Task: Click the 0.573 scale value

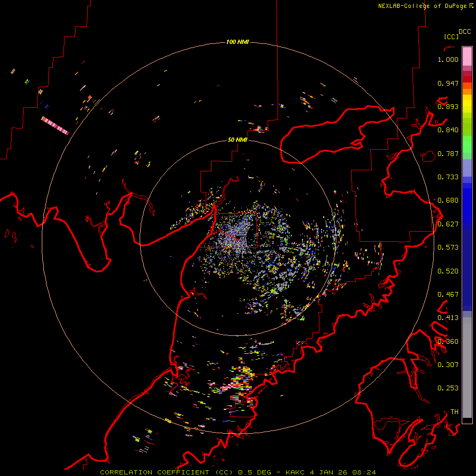Action: coord(448,248)
